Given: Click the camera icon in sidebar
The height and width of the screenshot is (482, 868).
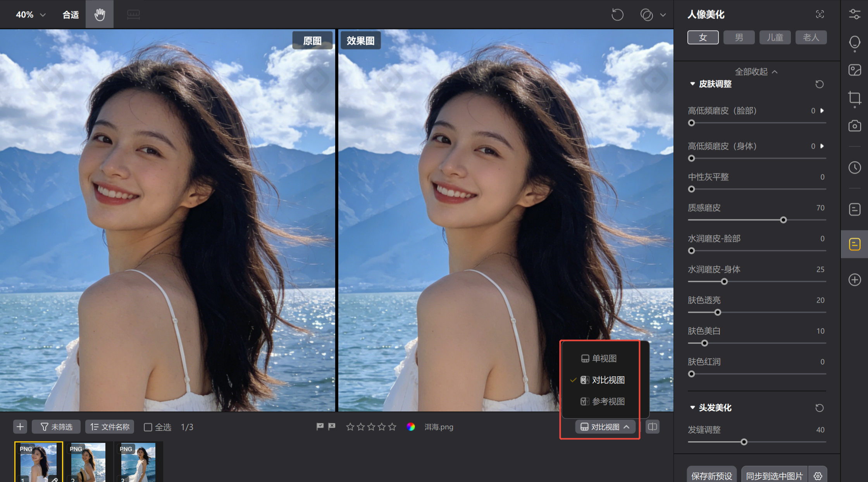Looking at the screenshot, I should click(854, 126).
